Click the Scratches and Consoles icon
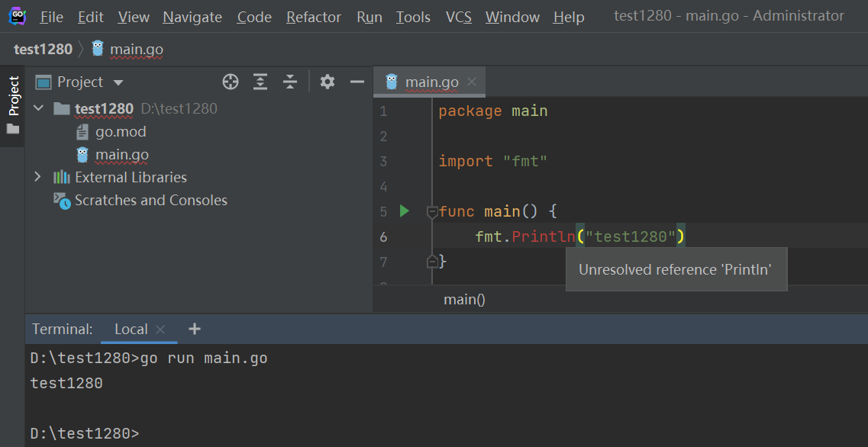Screen dimensions: 868x447 tap(61, 201)
